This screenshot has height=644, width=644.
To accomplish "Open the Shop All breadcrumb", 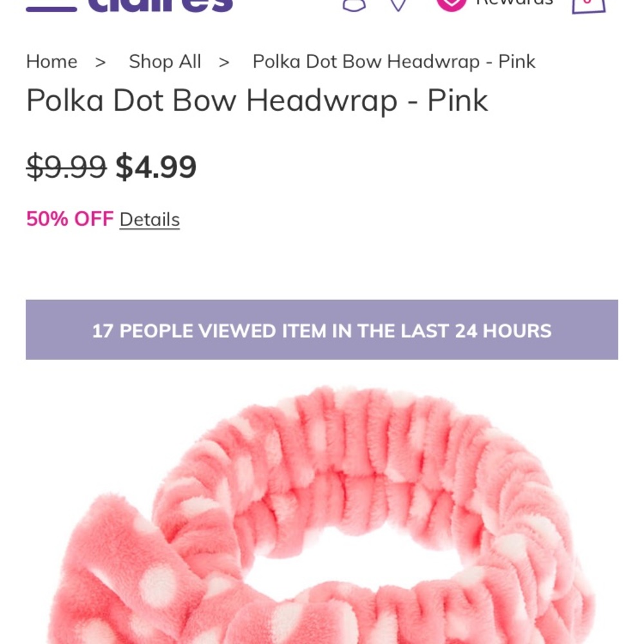I will (x=165, y=62).
